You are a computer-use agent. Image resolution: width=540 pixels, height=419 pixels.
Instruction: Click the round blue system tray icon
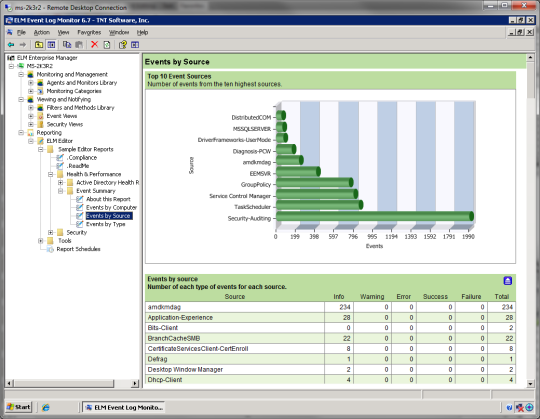[530, 408]
